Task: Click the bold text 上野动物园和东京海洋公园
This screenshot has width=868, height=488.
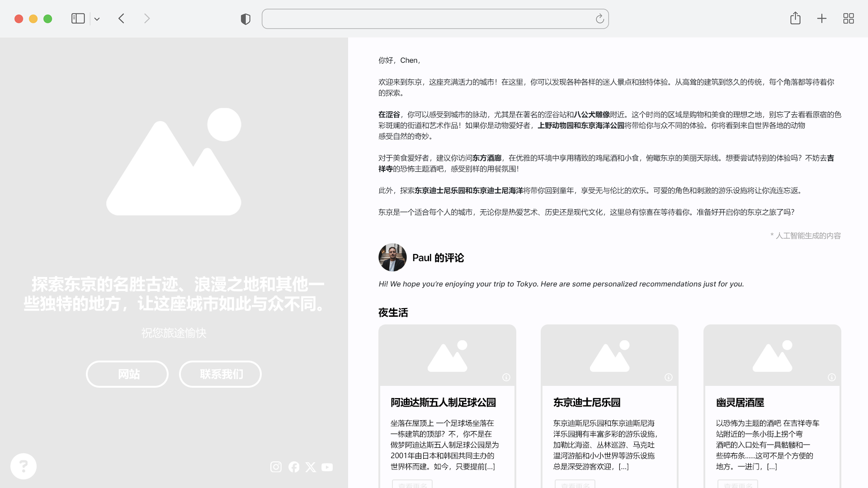Action: coord(581,126)
